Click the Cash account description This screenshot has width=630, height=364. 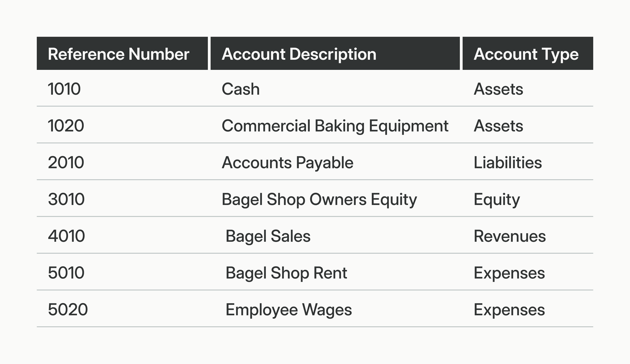pyautogui.click(x=241, y=89)
